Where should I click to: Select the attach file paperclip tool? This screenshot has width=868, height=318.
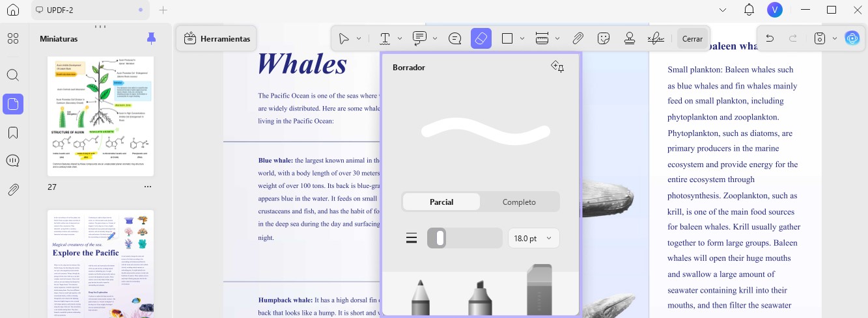[x=578, y=39]
